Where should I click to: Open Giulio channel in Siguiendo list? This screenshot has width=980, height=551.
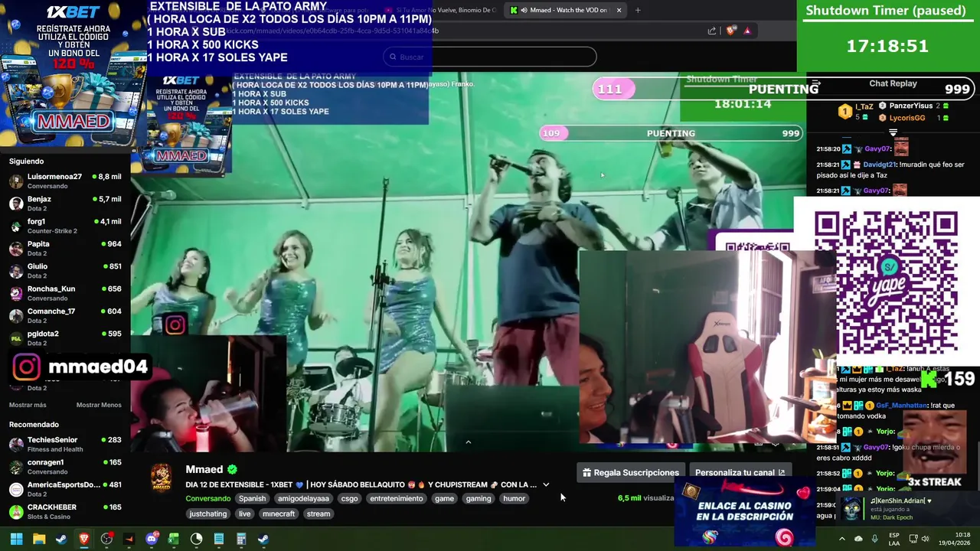65,271
